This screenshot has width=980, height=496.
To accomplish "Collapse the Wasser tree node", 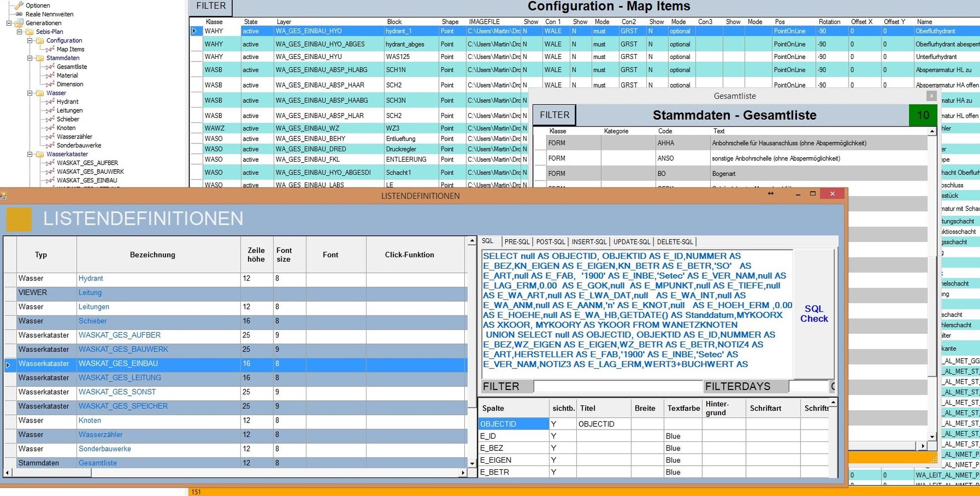I will [30, 93].
